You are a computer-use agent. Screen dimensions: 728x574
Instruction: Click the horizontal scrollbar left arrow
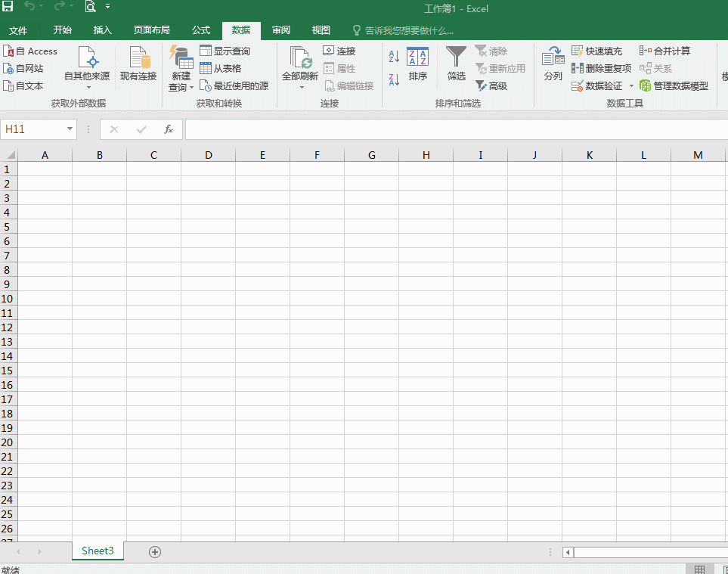pos(568,552)
